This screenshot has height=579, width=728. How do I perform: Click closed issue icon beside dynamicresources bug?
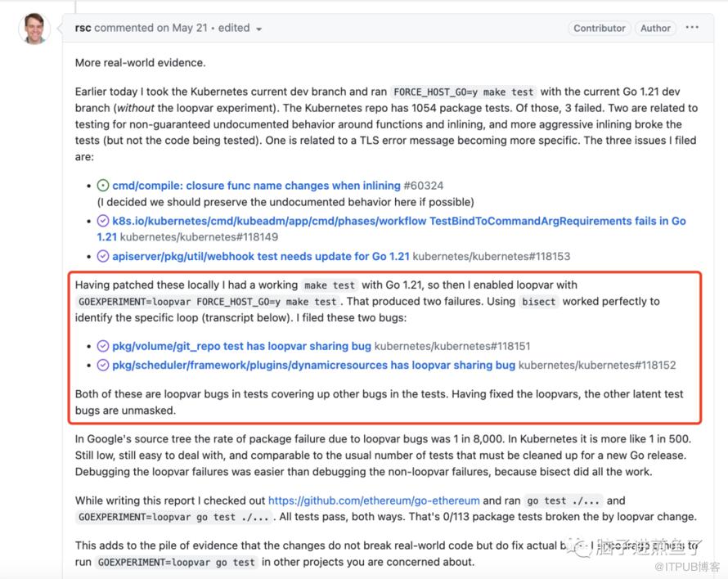pyautogui.click(x=102, y=365)
